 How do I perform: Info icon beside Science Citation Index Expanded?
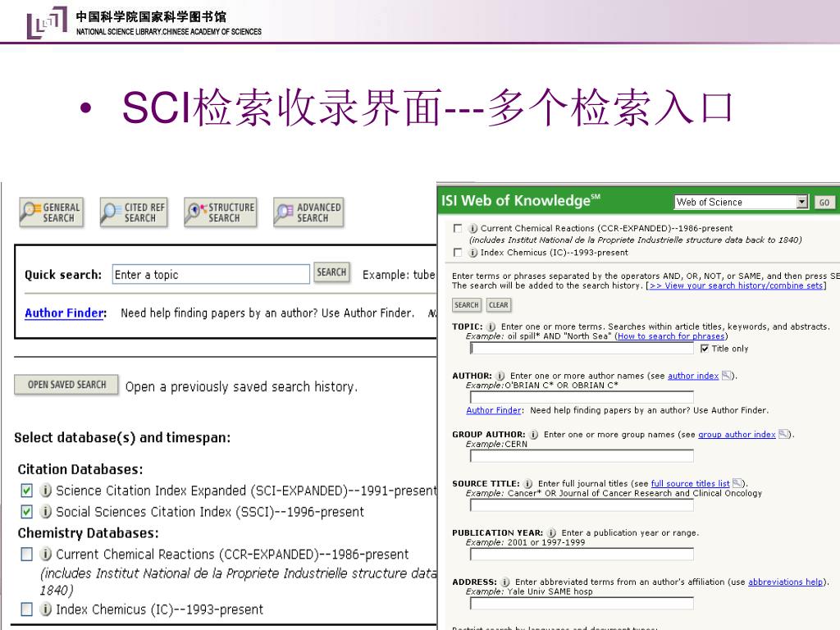[x=46, y=491]
